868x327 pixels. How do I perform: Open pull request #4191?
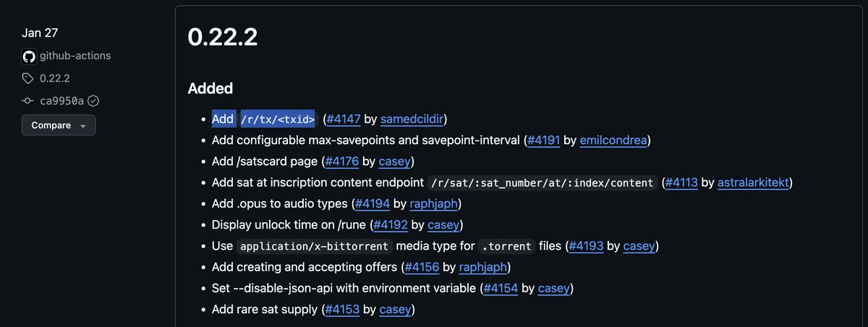coord(543,140)
